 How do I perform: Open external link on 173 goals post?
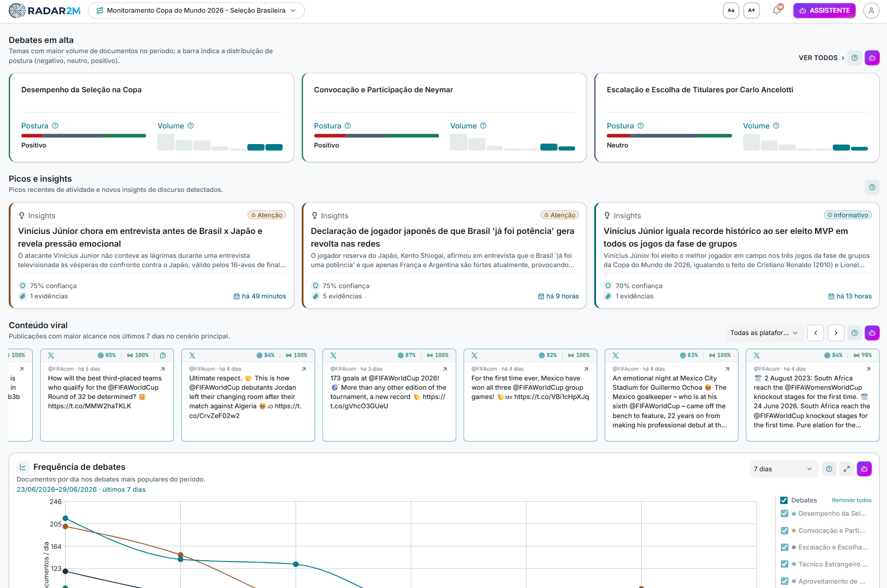pos(445,369)
